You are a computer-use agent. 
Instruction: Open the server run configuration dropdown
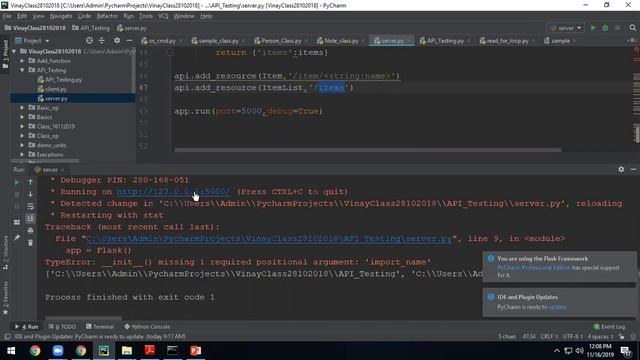(x=565, y=28)
